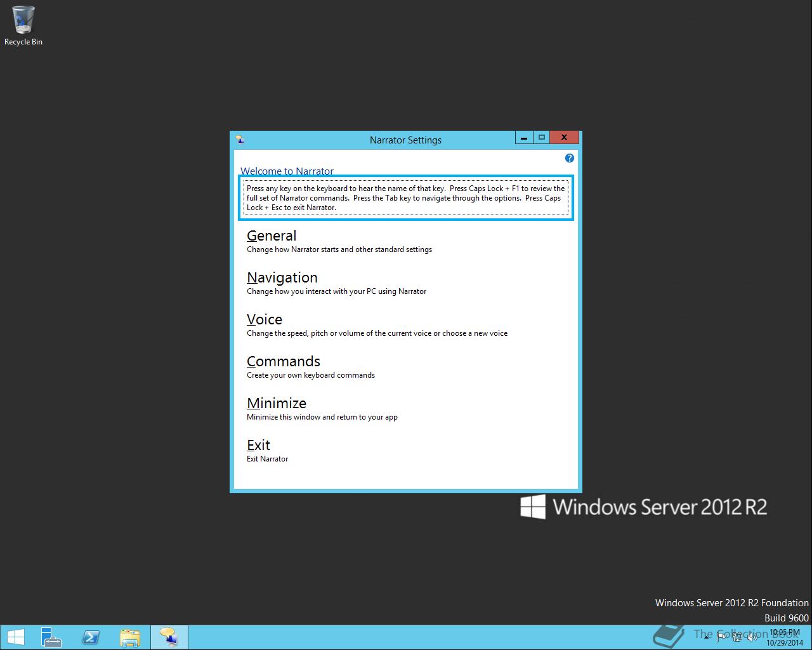Open the Navigation settings link
The width and height of the screenshot is (812, 650).
pyautogui.click(x=282, y=277)
